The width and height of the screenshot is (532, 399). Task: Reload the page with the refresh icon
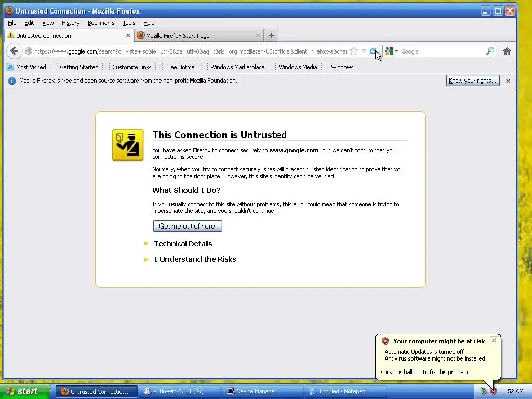[x=373, y=51]
